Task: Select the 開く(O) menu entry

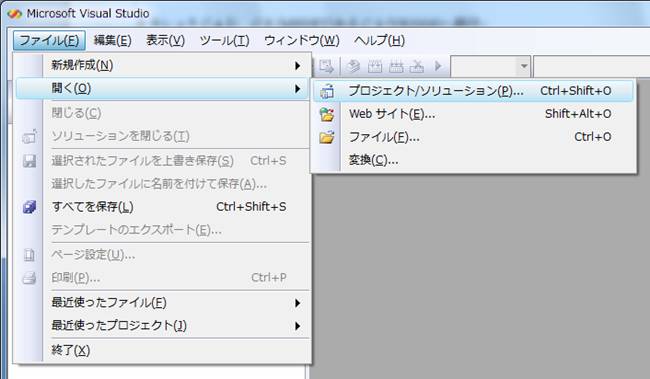Action: (x=162, y=88)
